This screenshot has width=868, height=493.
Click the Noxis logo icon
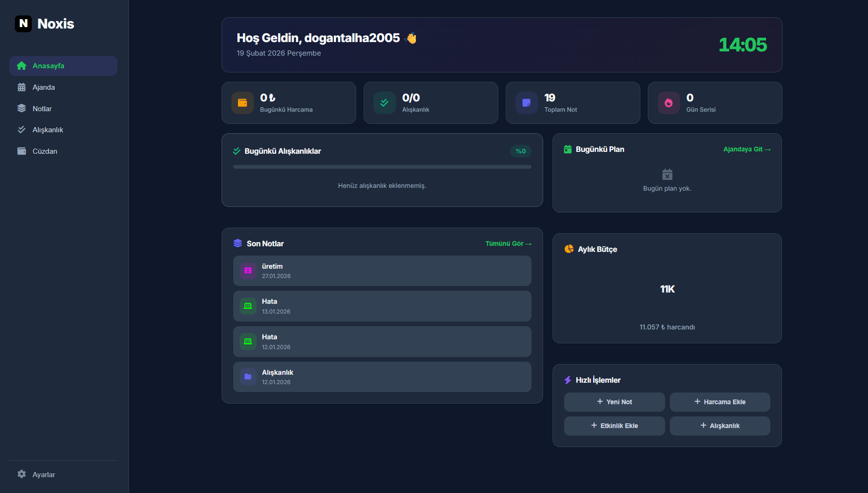[23, 24]
